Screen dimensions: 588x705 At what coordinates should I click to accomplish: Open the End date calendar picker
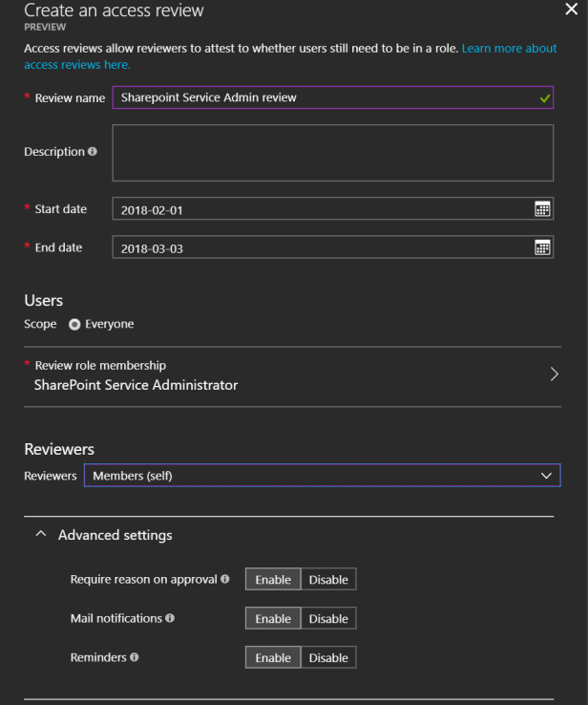541,247
